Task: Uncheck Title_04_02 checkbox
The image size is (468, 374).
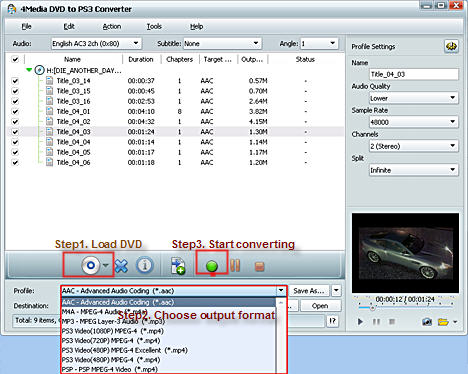Action: (x=15, y=122)
